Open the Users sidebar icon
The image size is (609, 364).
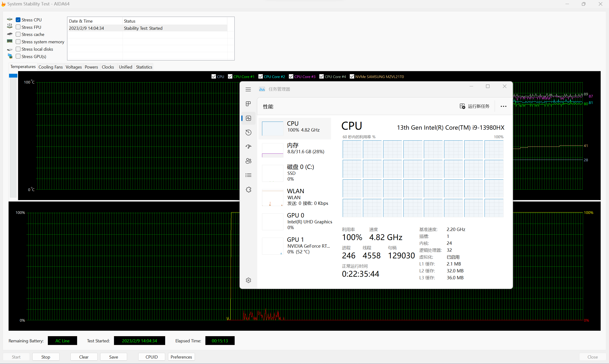pos(248,161)
